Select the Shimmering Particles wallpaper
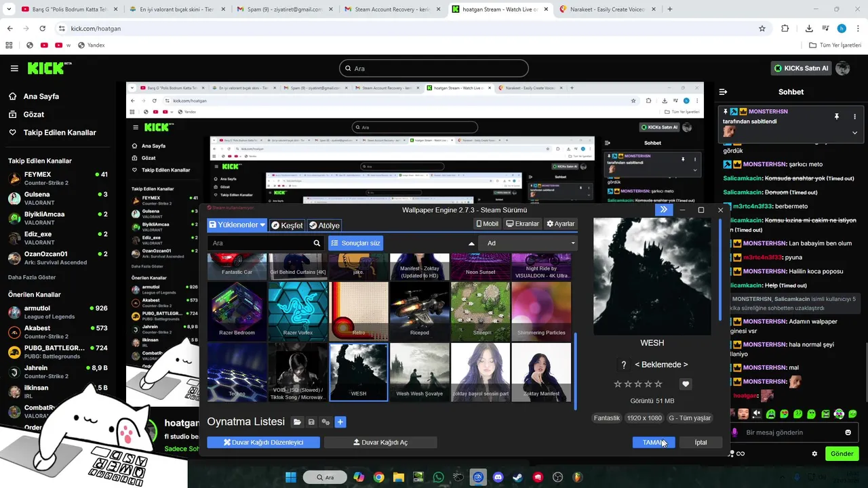This screenshot has width=868, height=488. coord(541,310)
